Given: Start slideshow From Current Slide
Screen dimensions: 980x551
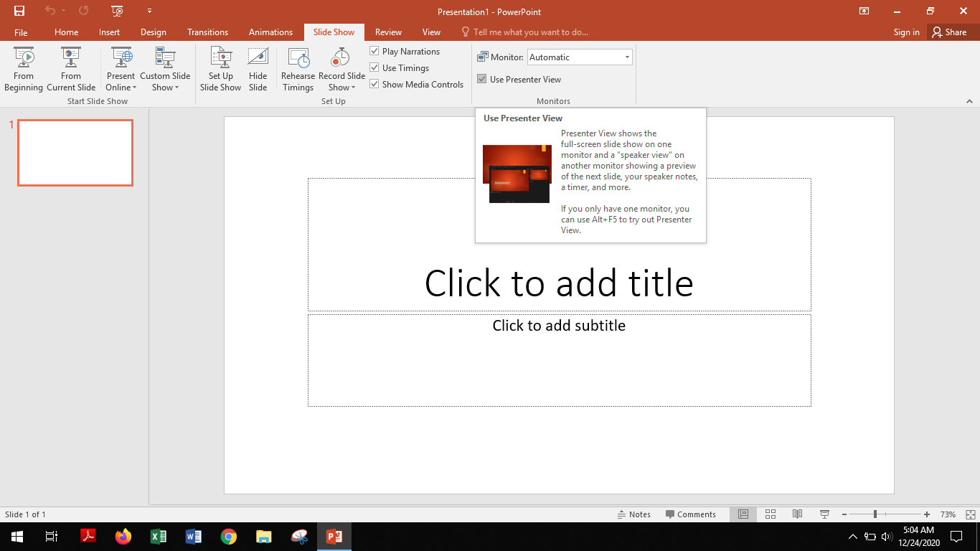Looking at the screenshot, I should (70, 68).
